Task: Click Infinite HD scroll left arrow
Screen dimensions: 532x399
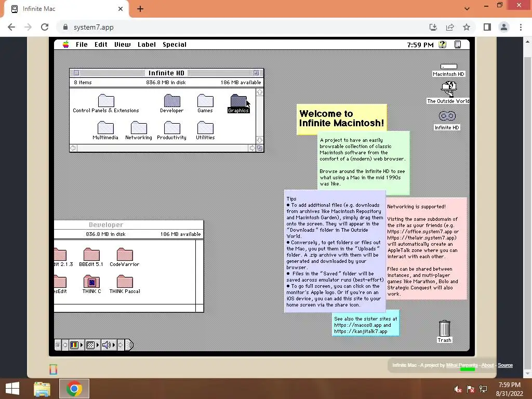Action: [x=73, y=148]
